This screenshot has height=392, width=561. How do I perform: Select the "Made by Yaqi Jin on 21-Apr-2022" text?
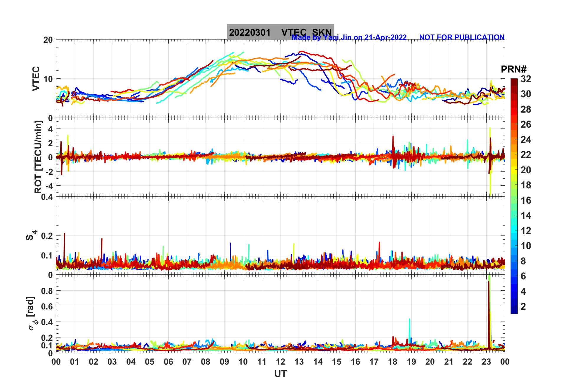(x=349, y=37)
